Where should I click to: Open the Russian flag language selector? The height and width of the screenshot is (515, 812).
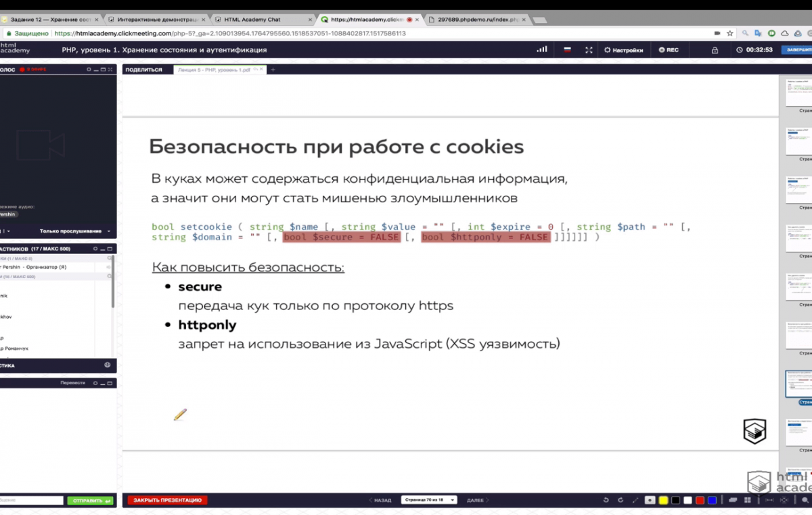coord(567,49)
